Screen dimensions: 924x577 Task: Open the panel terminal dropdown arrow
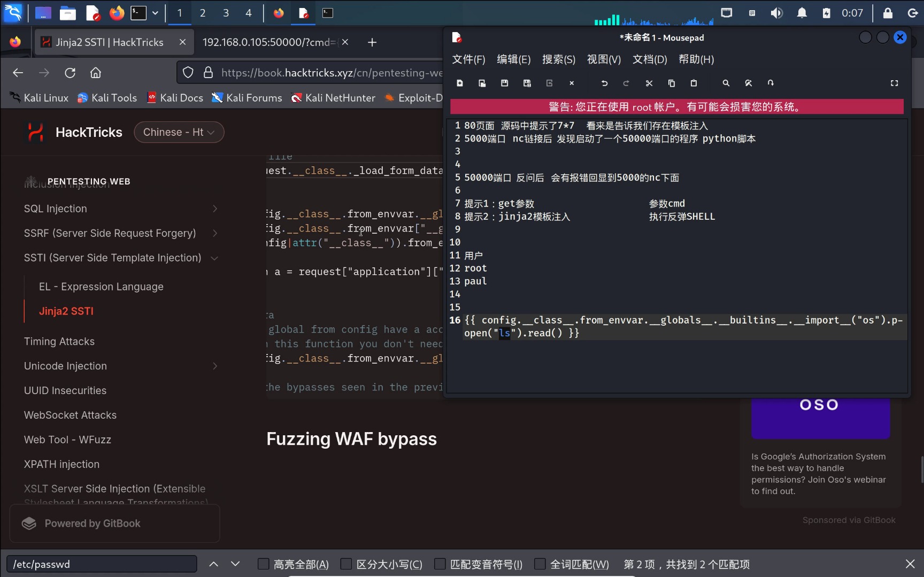tap(155, 13)
